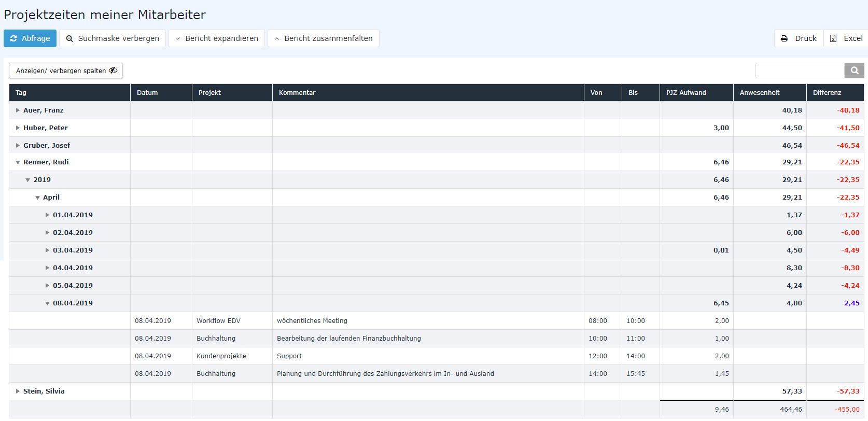The image size is (868, 421).
Task: Hide the search mask with Suchmaske verbergen
Action: [113, 38]
